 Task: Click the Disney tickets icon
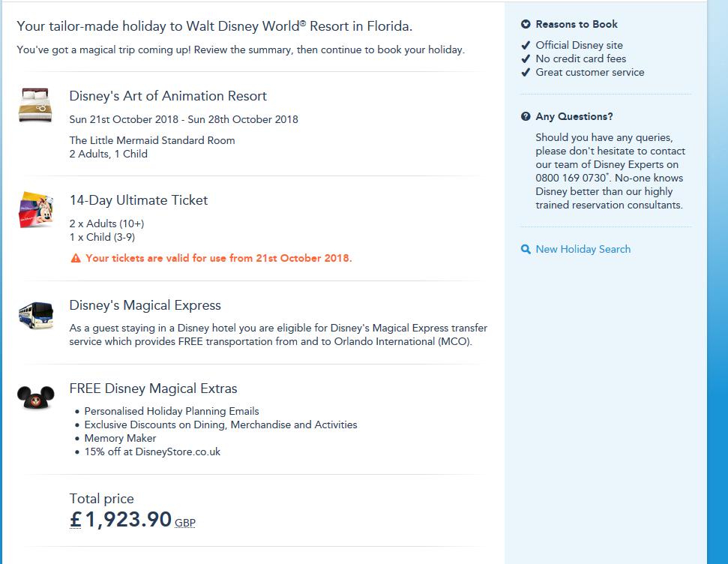(x=36, y=209)
